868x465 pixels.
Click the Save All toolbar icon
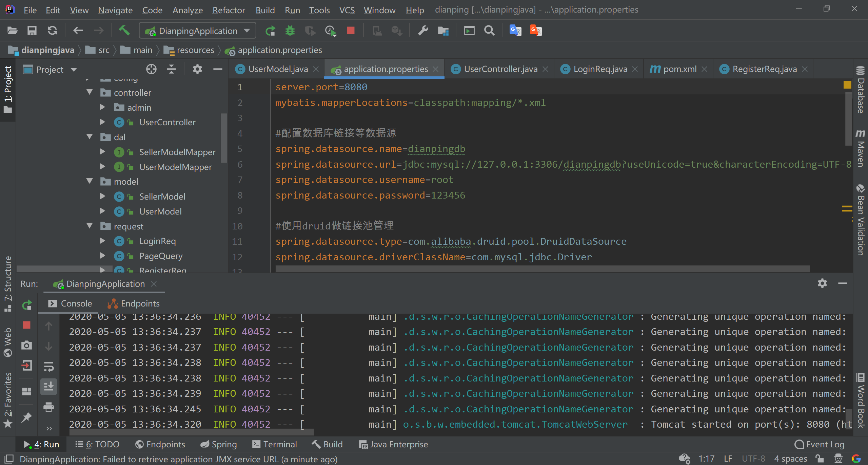coord(32,31)
